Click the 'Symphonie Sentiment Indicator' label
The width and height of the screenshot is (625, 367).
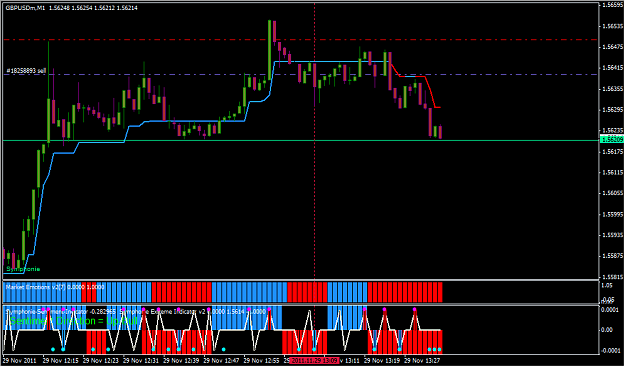tap(47, 312)
